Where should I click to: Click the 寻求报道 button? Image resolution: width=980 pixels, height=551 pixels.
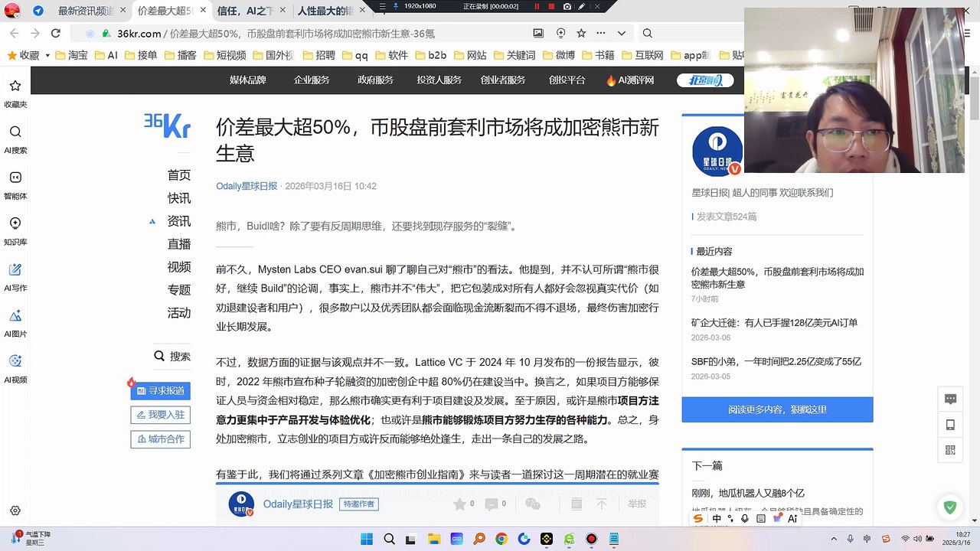pyautogui.click(x=161, y=390)
